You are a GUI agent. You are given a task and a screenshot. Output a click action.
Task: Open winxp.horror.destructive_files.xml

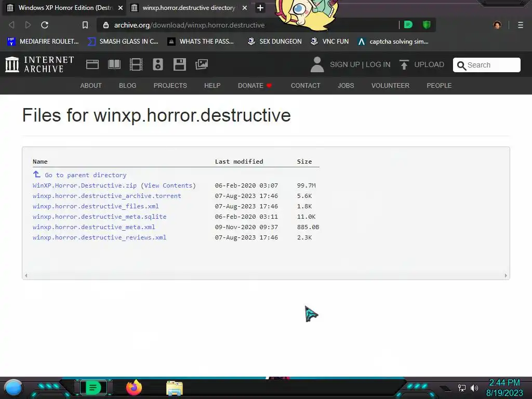click(x=96, y=206)
